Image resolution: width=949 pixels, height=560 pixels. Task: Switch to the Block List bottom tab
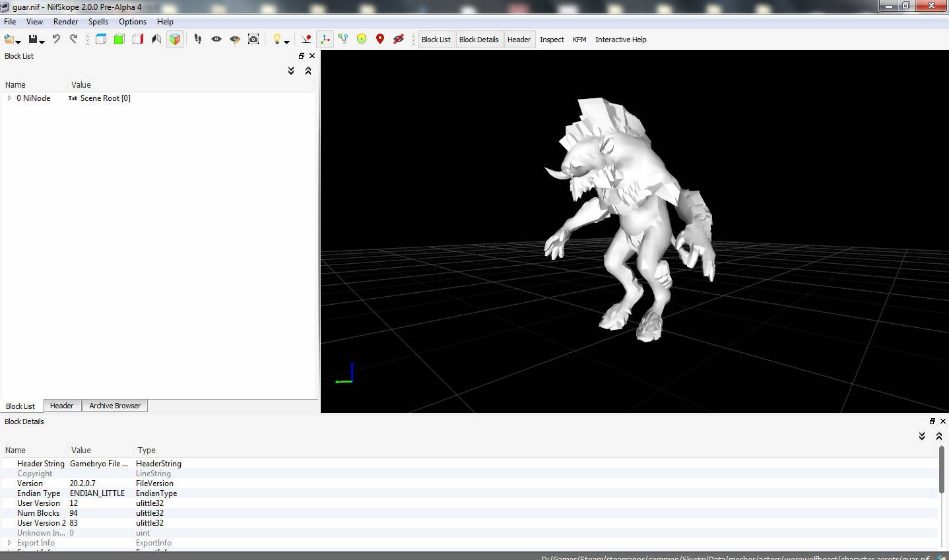(x=20, y=406)
